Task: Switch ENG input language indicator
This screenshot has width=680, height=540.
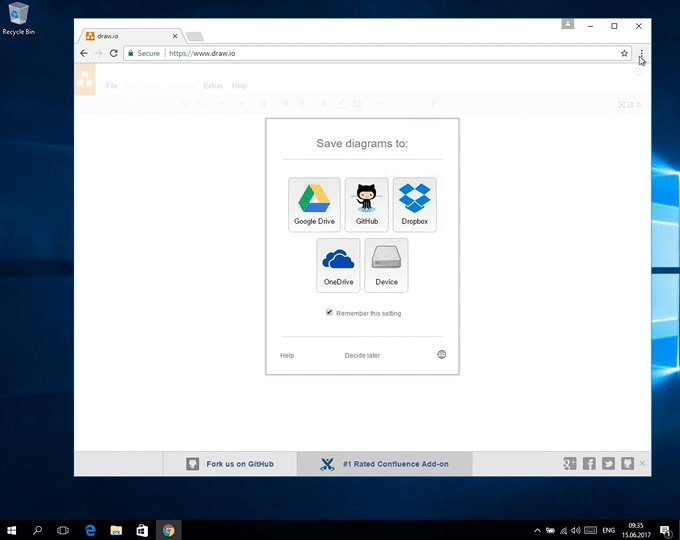Action: [608, 530]
